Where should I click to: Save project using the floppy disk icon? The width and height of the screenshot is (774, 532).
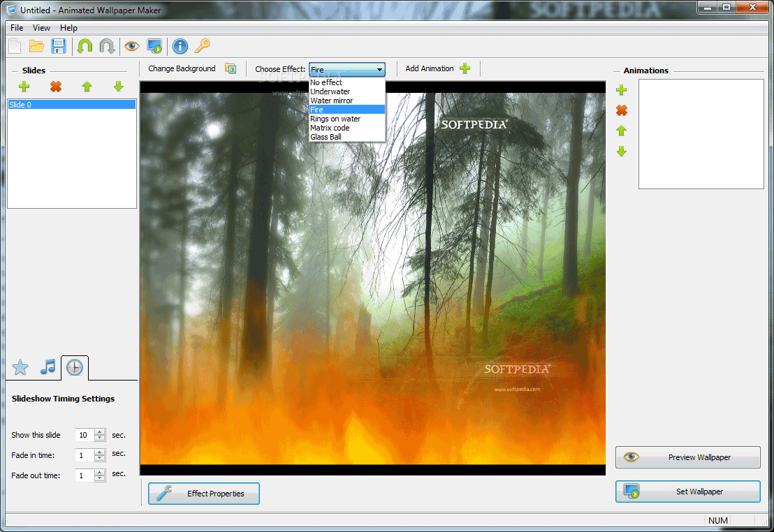tap(59, 47)
